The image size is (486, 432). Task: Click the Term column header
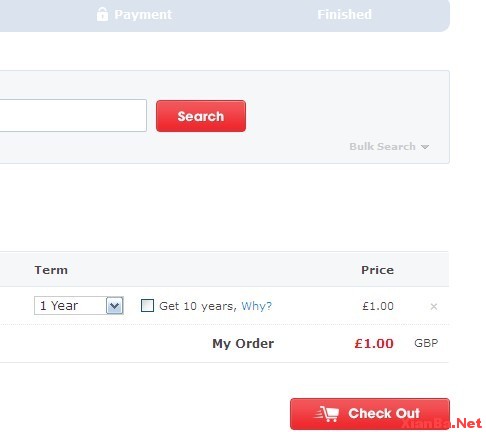[x=51, y=270]
